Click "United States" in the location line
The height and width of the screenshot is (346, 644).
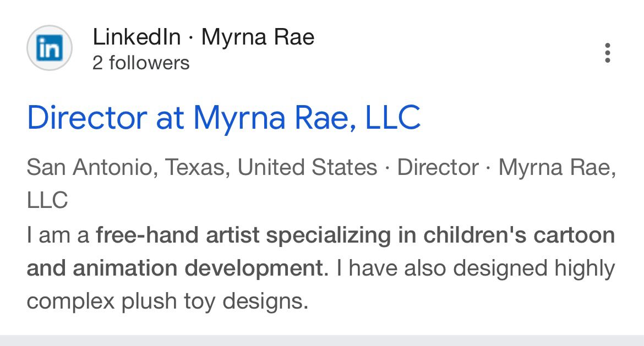(x=307, y=167)
